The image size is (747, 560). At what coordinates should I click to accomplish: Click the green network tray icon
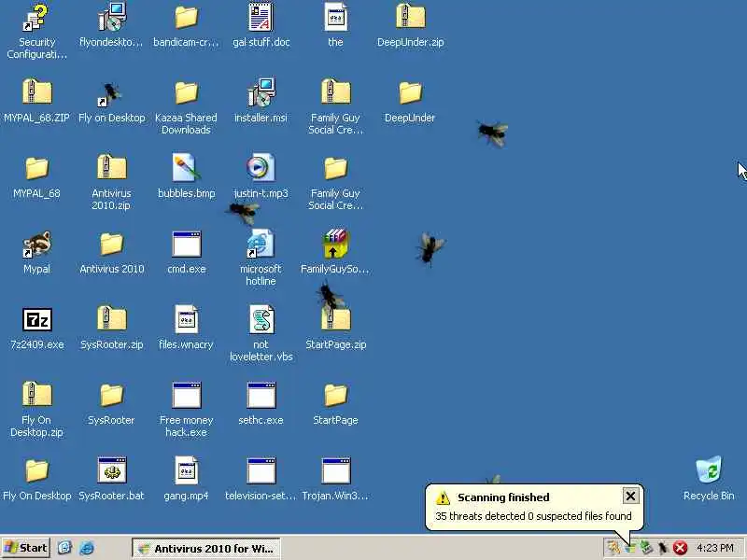pyautogui.click(x=646, y=549)
